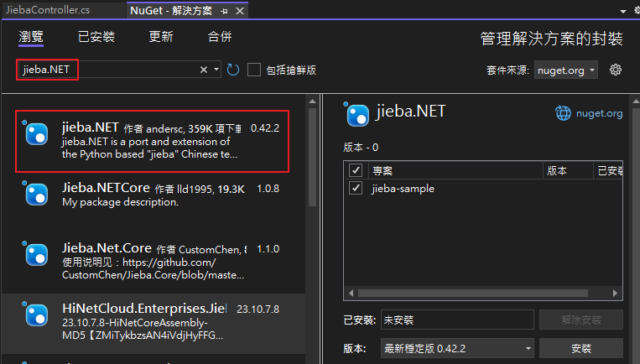Click the 已安裝 field showing 未安裝

coord(457,320)
